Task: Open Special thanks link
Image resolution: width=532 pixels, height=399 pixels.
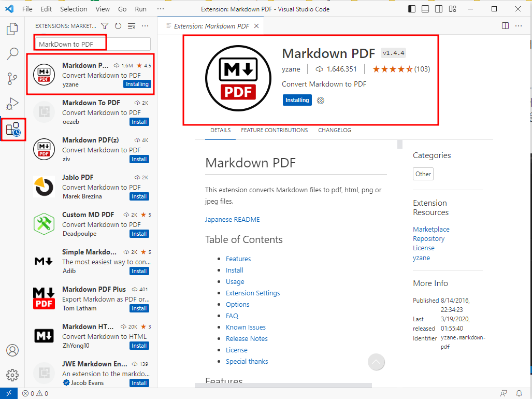Action: pos(247,361)
